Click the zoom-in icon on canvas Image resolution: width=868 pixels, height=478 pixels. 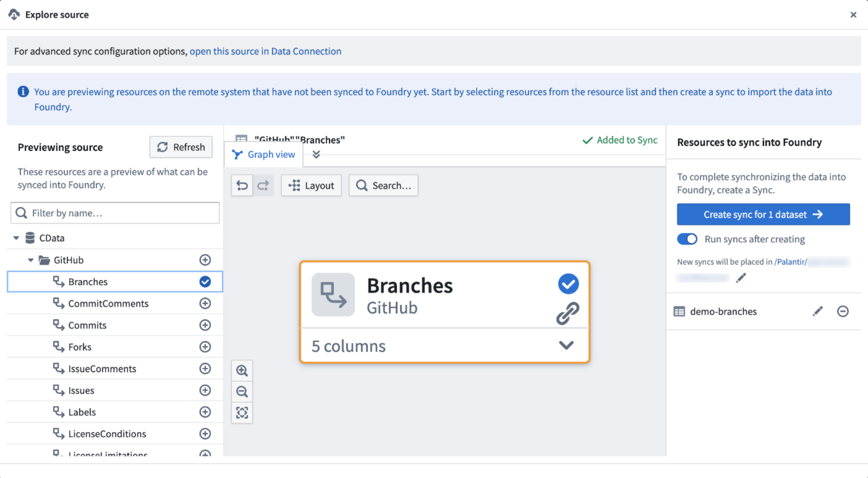[x=242, y=371]
